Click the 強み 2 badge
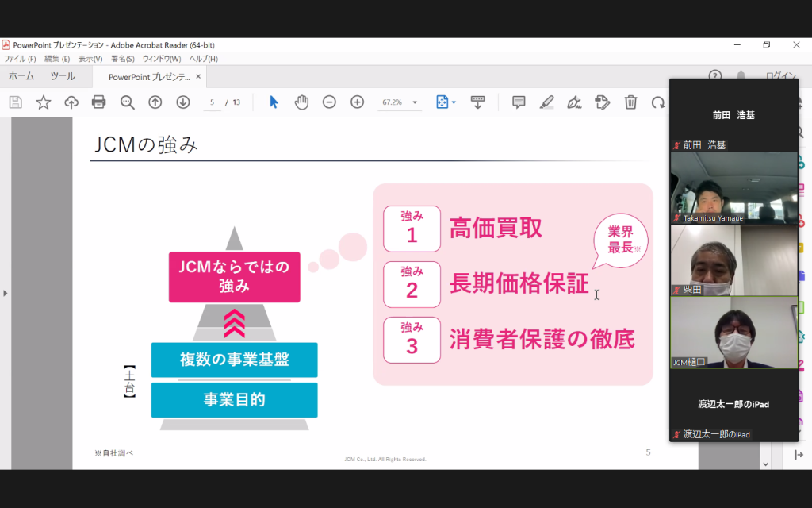Screen dimensions: 812x508 point(412,284)
